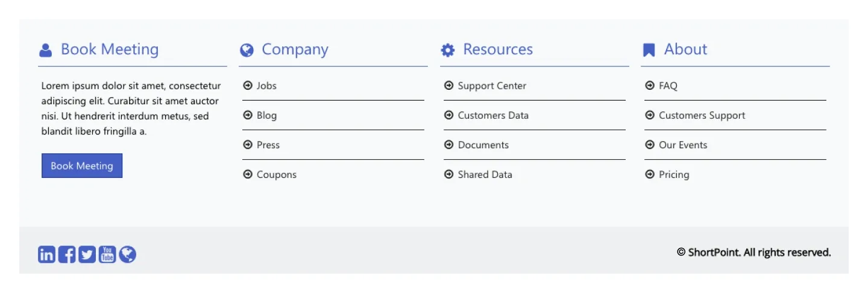Viewport: 868px width, 293px height.
Task: Click the Resources heading text
Action: pos(498,49)
